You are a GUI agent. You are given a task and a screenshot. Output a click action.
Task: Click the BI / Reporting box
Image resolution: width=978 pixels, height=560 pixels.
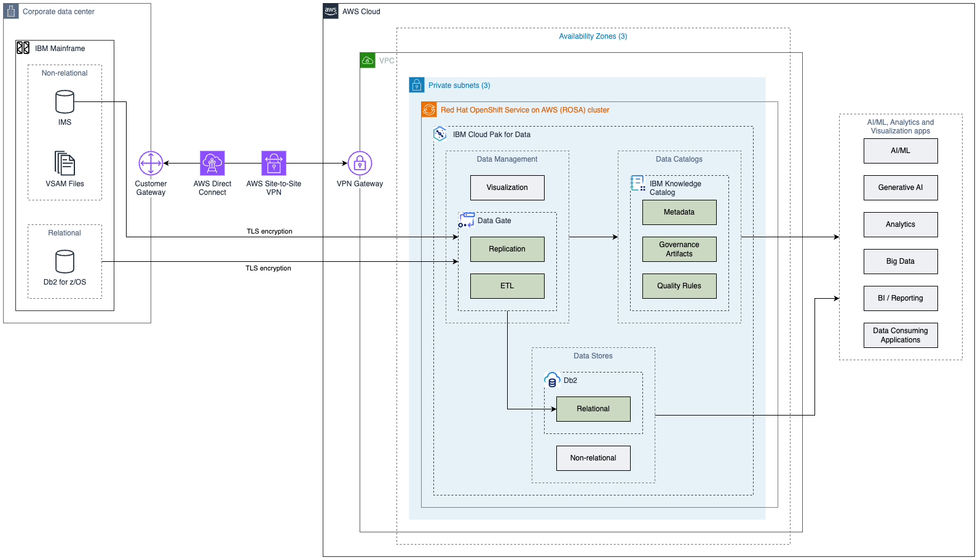tap(901, 298)
